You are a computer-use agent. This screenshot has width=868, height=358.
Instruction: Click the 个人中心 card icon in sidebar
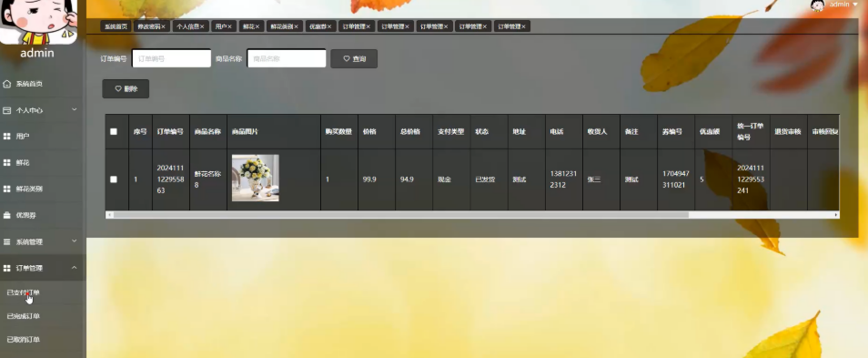7,110
